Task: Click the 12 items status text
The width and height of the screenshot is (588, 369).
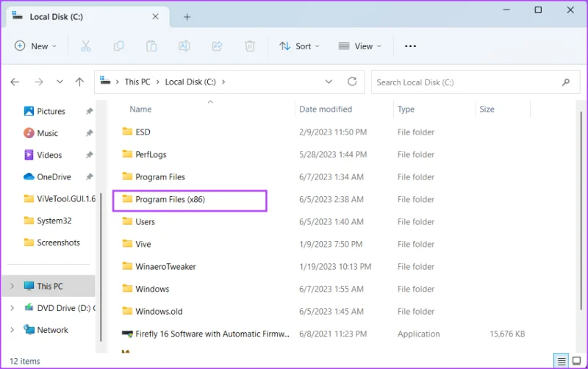Action: pos(25,361)
